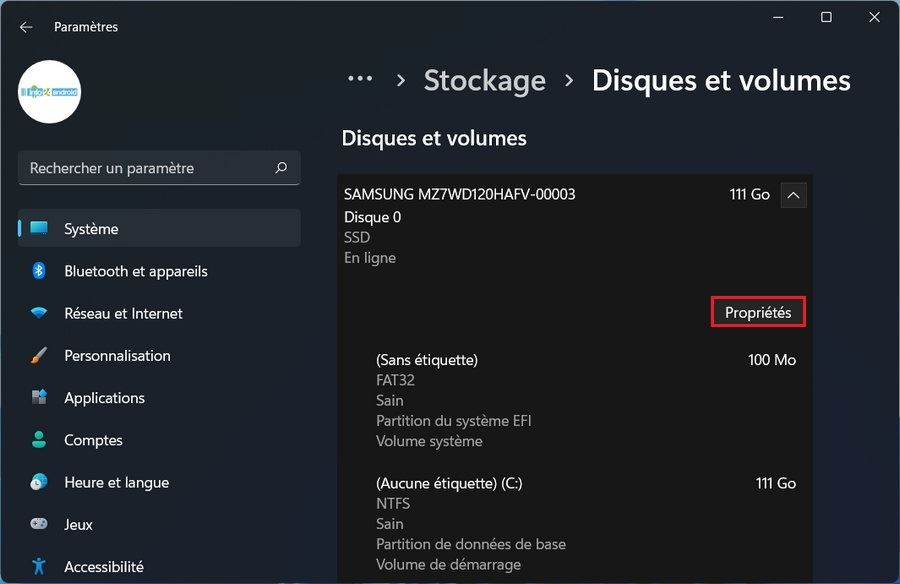Click the search magnifier icon
The image size is (900, 584).
[x=282, y=167]
